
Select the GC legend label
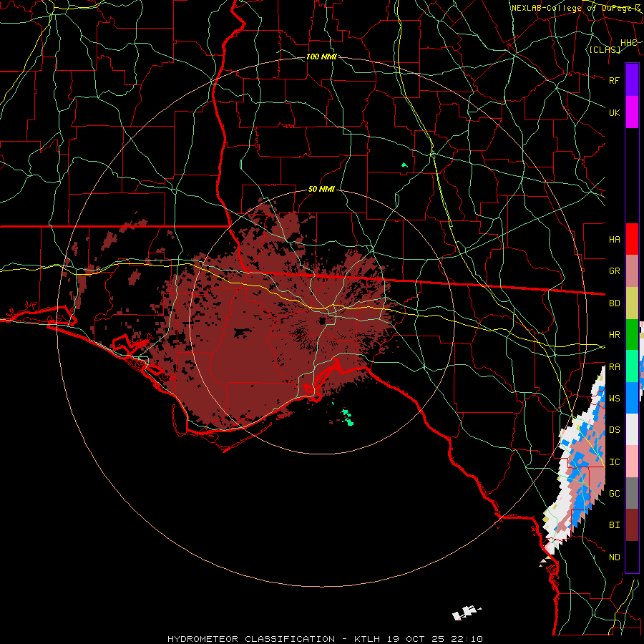(614, 494)
